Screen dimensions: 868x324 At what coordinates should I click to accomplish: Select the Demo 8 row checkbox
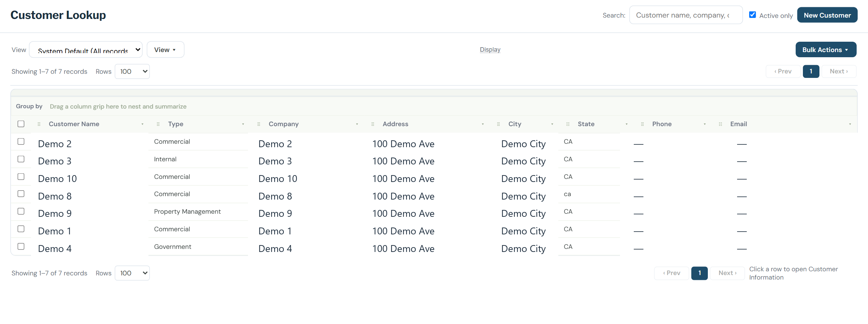(x=21, y=194)
